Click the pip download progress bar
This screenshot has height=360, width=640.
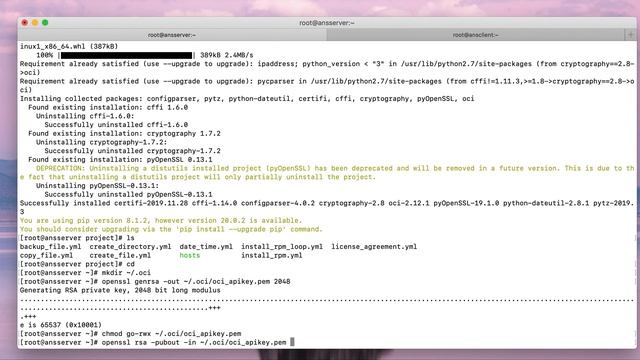[127, 55]
